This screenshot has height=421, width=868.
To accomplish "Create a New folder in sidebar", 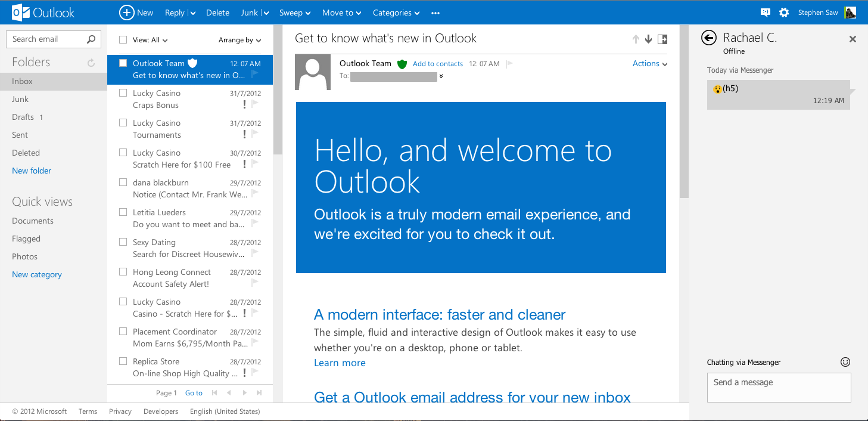I will [x=32, y=171].
